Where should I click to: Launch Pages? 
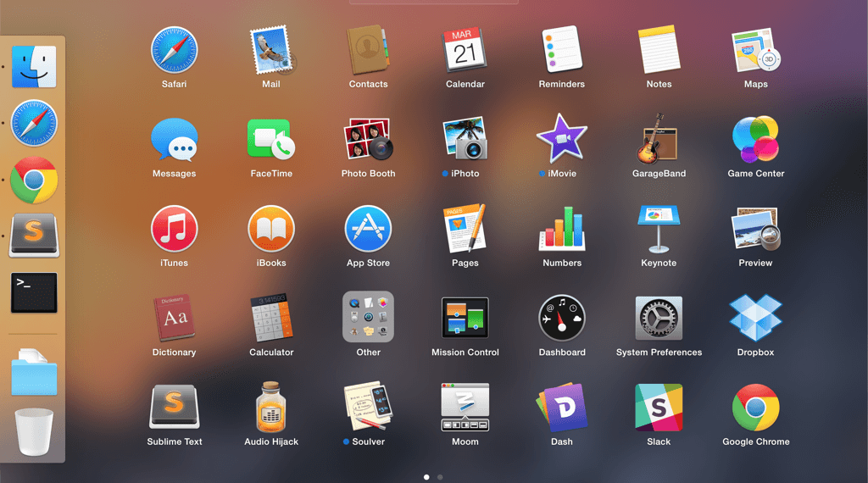click(465, 229)
